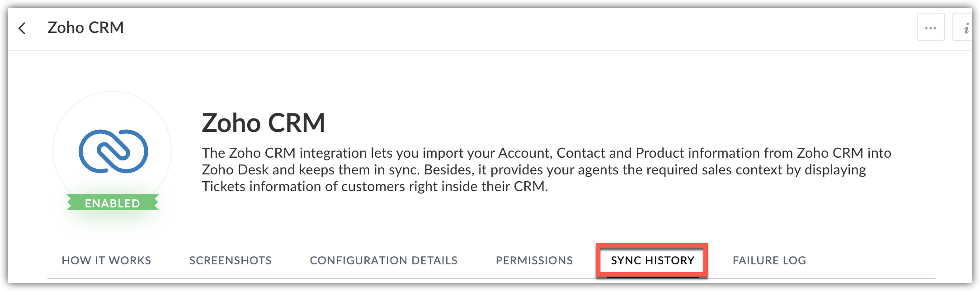The width and height of the screenshot is (980, 291).
Task: Click the divider line below the tabs
Action: pos(491,278)
